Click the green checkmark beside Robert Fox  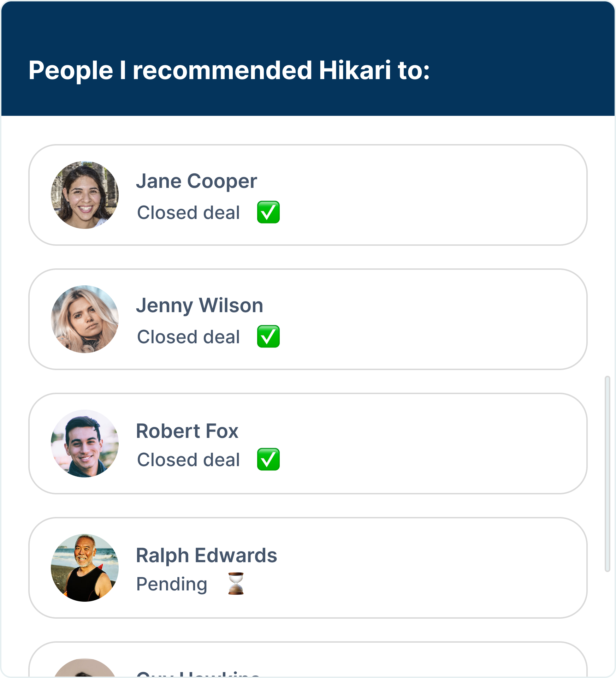click(268, 459)
